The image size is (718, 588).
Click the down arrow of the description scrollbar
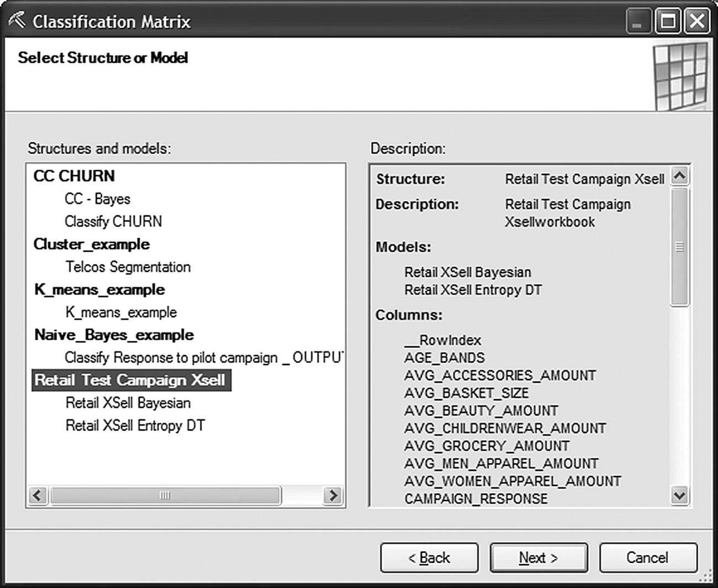tap(680, 495)
